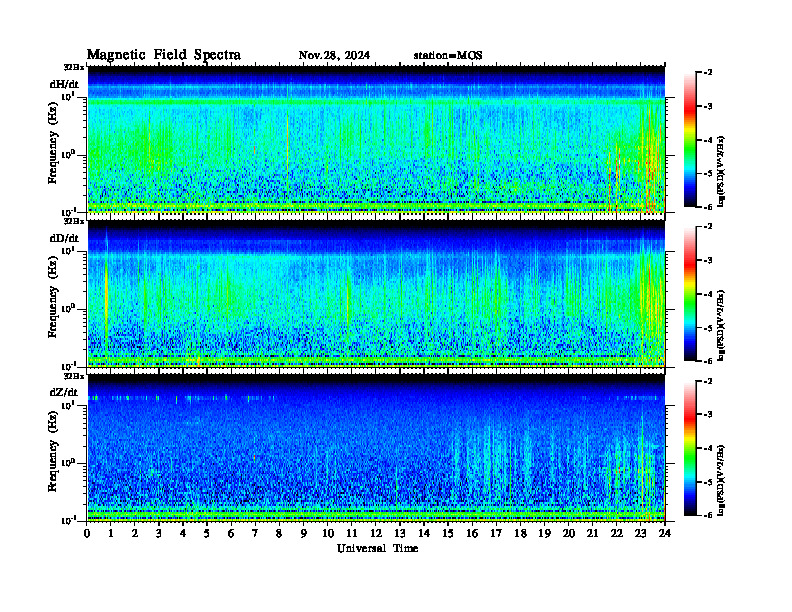This screenshot has height=612, width=792.
Task: Click the color scale bar beside dD/dt
Action: [690, 293]
